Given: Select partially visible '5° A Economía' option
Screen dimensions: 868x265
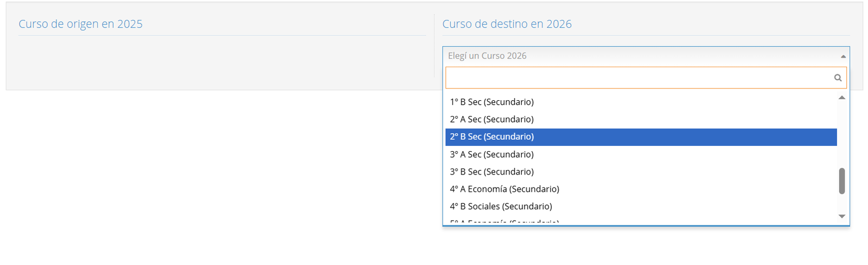Looking at the screenshot, I should [x=505, y=221].
